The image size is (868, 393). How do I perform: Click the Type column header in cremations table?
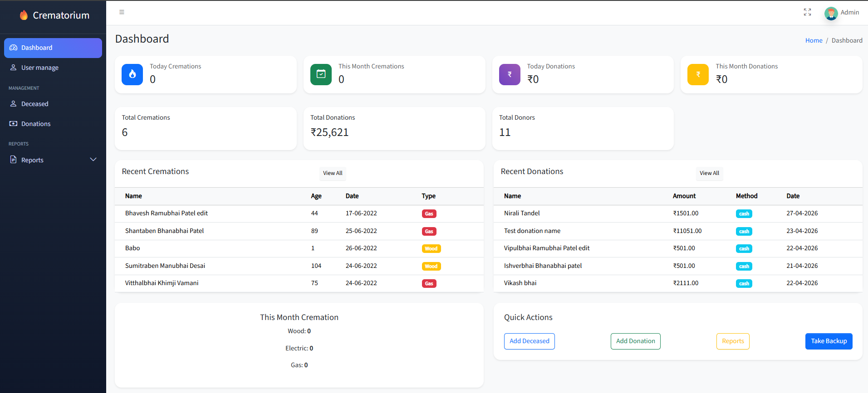coord(428,196)
